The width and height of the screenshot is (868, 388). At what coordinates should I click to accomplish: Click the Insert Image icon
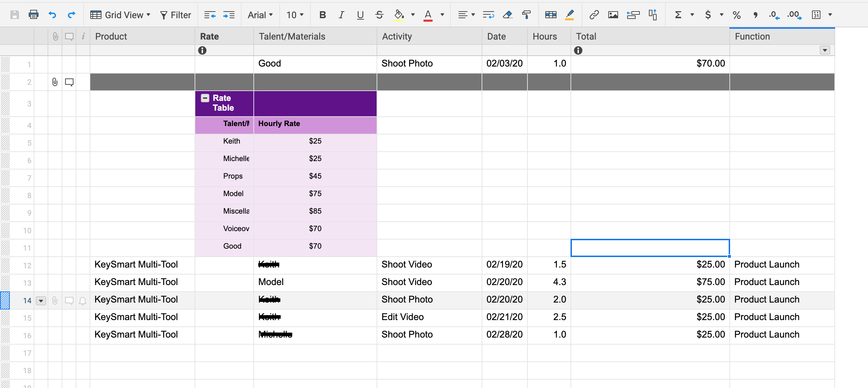613,15
